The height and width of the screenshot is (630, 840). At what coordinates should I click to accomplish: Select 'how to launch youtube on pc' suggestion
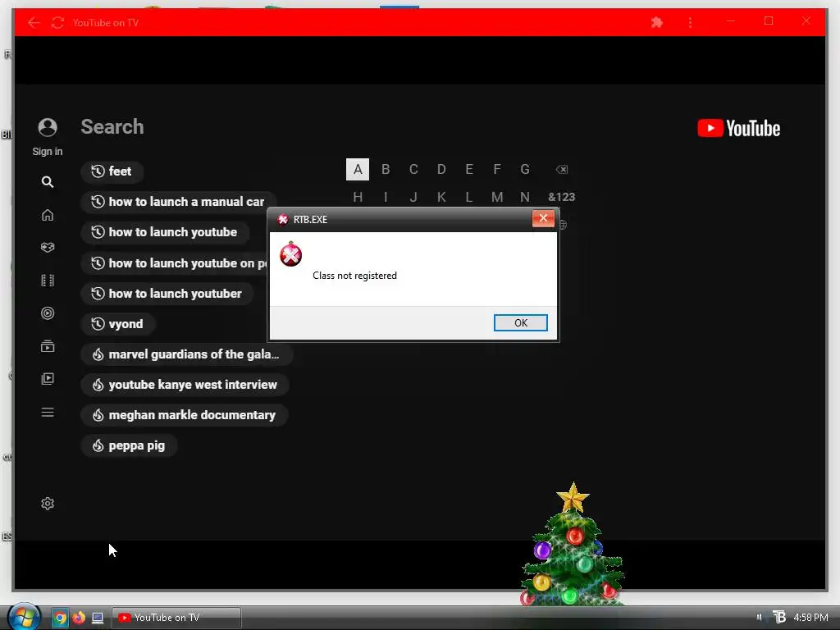(x=175, y=263)
